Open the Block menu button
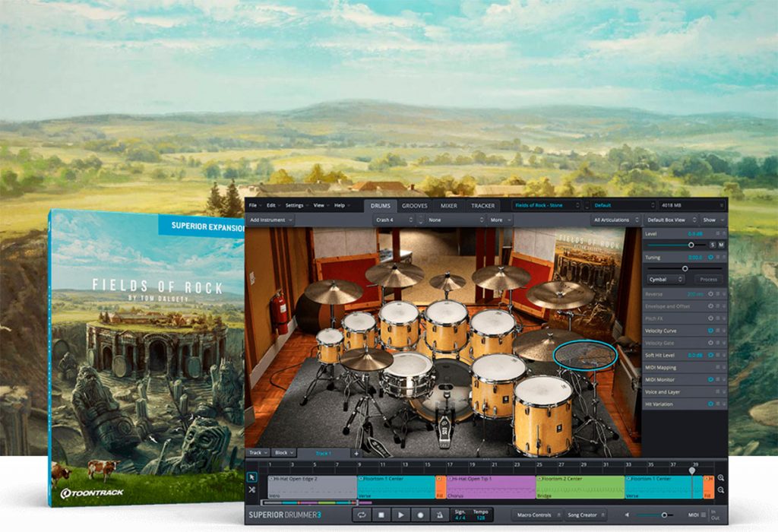Screen dimensions: 778x532 coord(284,453)
